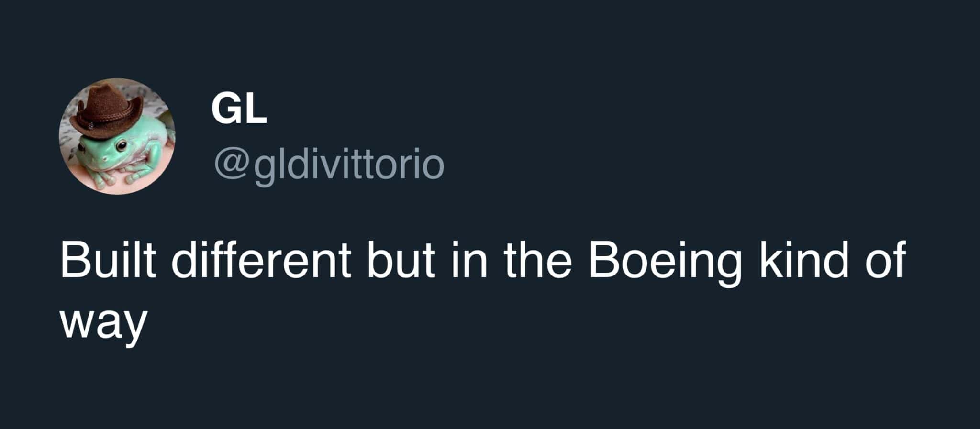Click the word but in the tweet
This screenshot has width=980, height=429.
tap(401, 260)
